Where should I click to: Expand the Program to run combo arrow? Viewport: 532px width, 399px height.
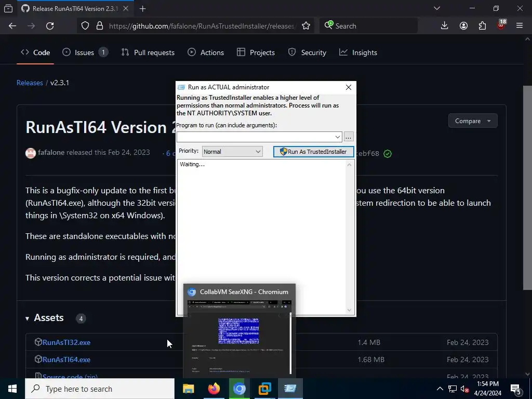pyautogui.click(x=338, y=137)
